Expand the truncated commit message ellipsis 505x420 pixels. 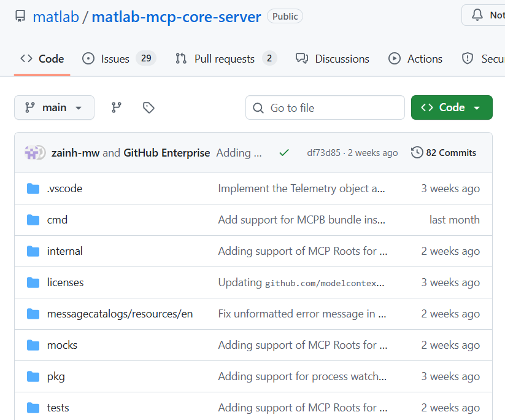tap(258, 153)
